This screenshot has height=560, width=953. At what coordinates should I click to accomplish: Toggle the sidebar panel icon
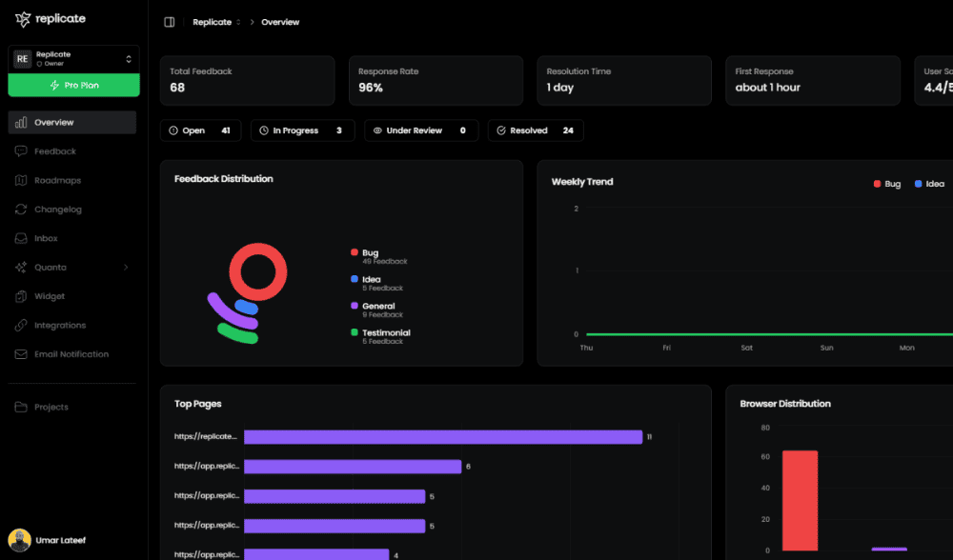tap(170, 22)
